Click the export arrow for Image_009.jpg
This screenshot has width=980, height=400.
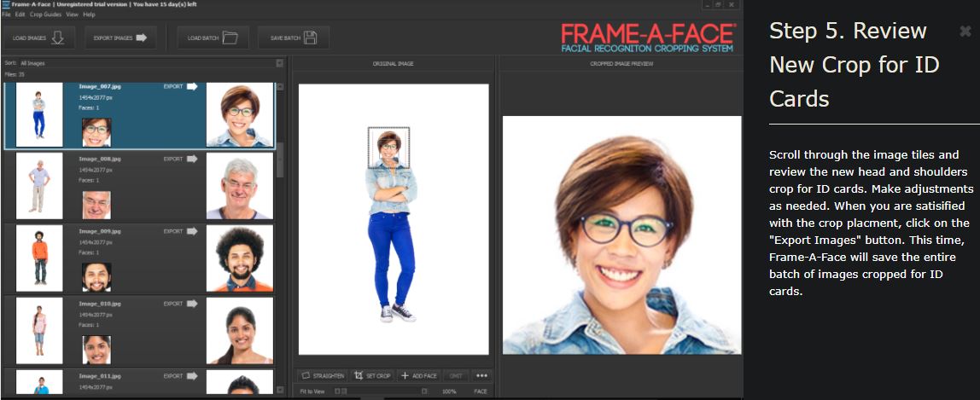192,231
